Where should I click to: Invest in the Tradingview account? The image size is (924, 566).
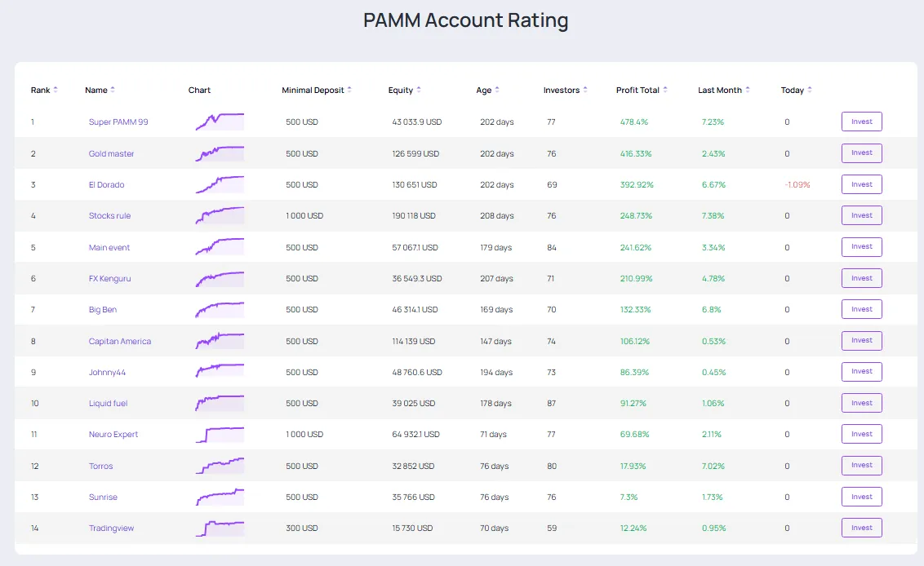click(861, 528)
